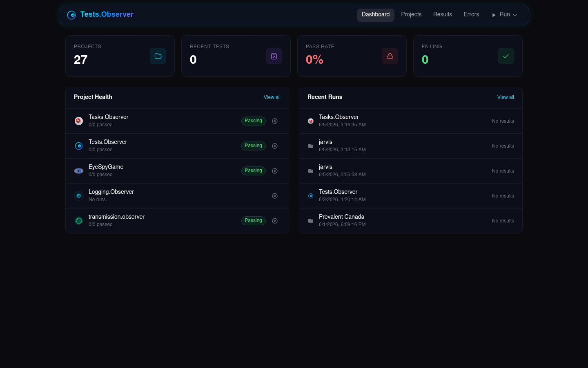Click the Failing count value

425,60
